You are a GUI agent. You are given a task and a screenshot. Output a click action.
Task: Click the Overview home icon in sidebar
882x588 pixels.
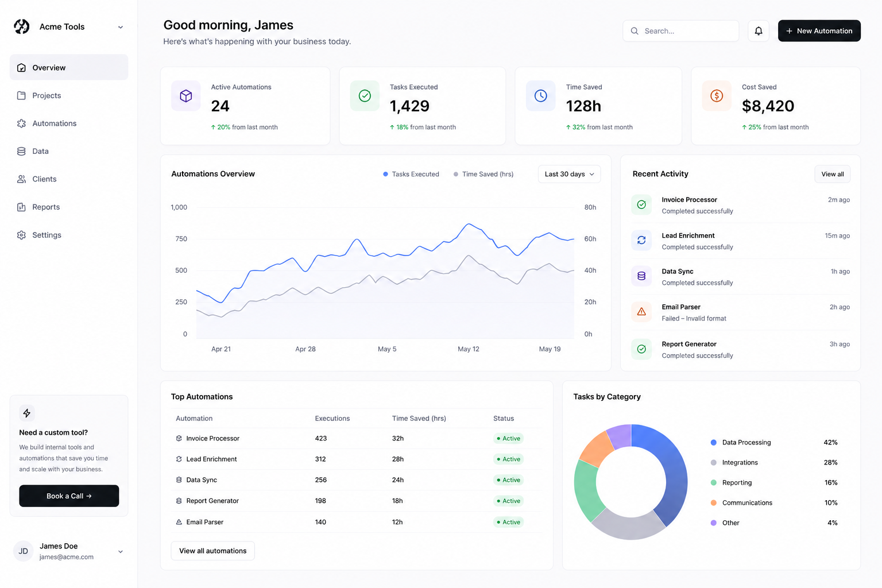(21, 68)
